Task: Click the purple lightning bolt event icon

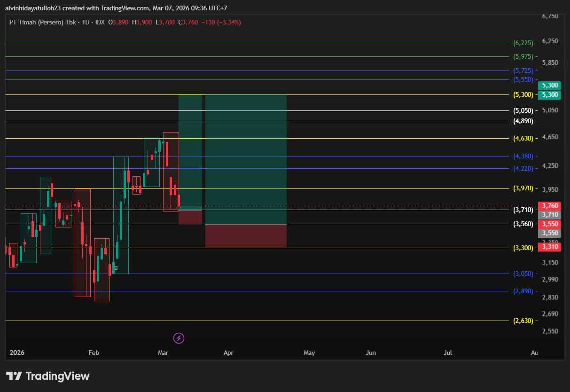Action: point(179,337)
